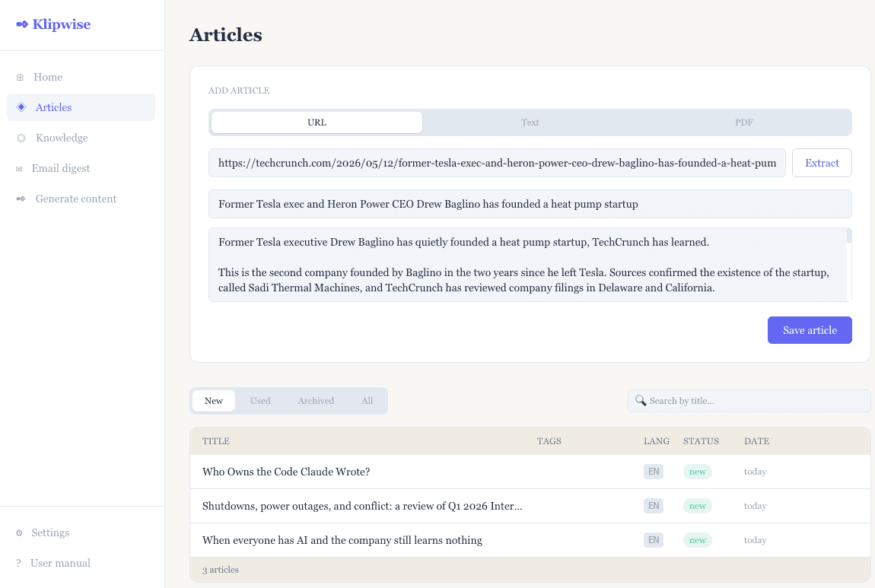Screen dimensions: 875x588
Task: Open the Home page
Action: pos(81,77)
